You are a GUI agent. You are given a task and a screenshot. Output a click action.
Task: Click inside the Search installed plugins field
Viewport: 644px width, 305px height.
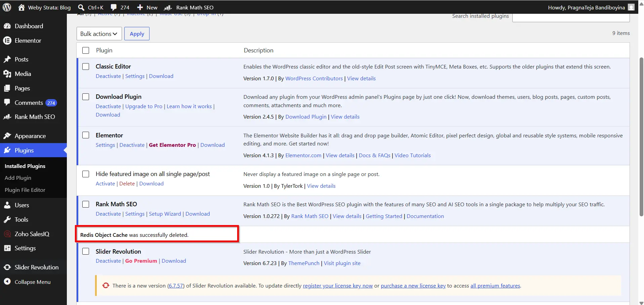(x=571, y=17)
